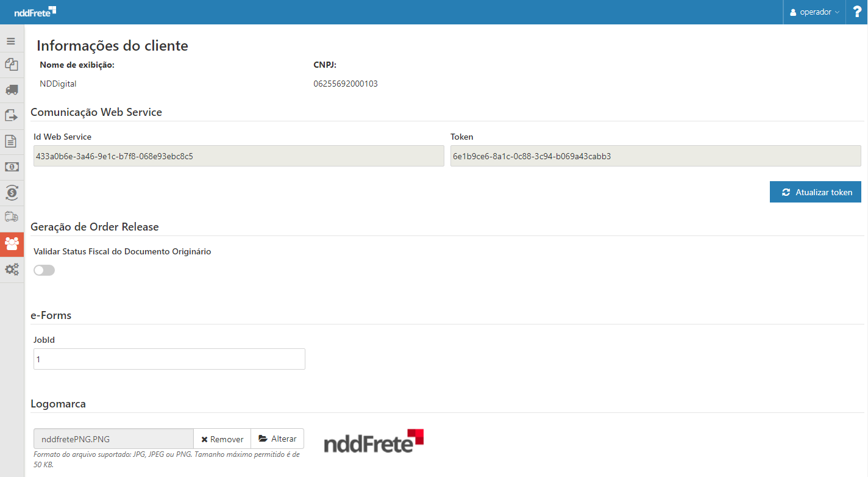The height and width of the screenshot is (477, 868).
Task: Expand the operador user dropdown
Action: (x=814, y=12)
